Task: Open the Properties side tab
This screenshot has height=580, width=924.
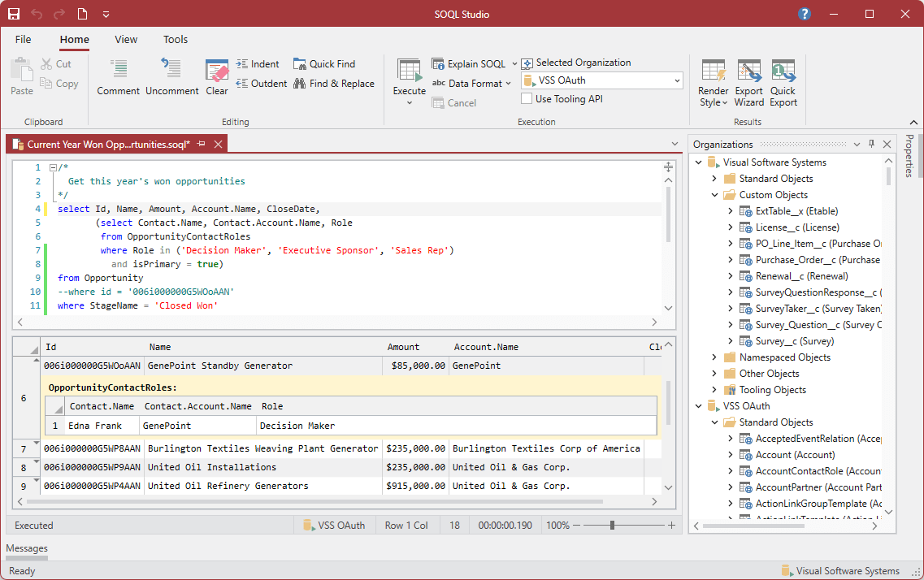Action: pyautogui.click(x=909, y=155)
